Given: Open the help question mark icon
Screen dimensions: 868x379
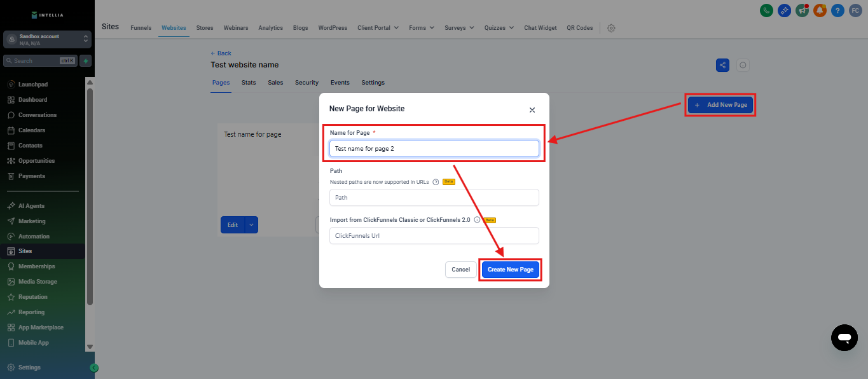Looking at the screenshot, I should tap(837, 11).
